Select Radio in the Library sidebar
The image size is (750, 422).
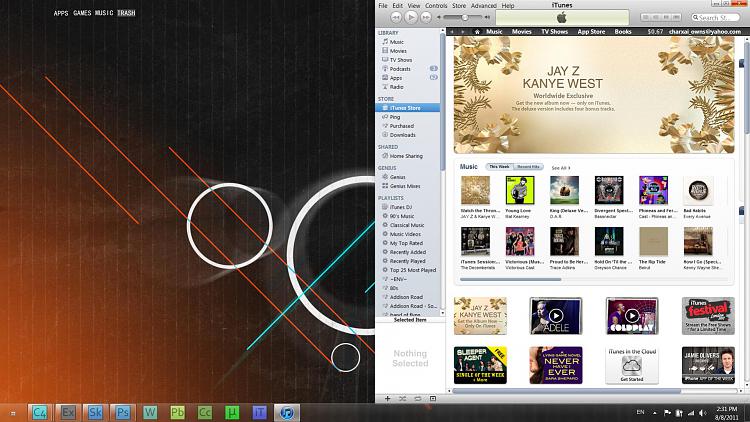396,87
